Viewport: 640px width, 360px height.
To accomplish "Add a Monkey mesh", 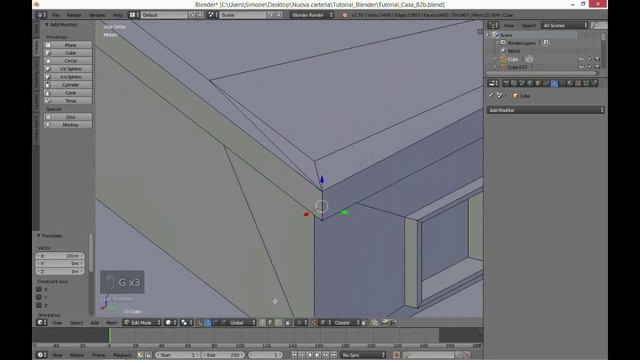I will pyautogui.click(x=68, y=124).
